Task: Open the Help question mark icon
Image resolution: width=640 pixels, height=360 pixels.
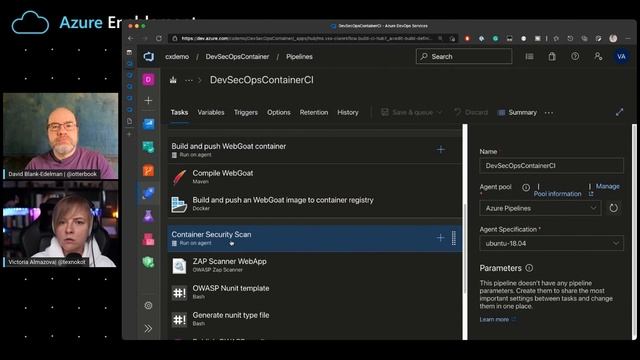Action: (575, 56)
